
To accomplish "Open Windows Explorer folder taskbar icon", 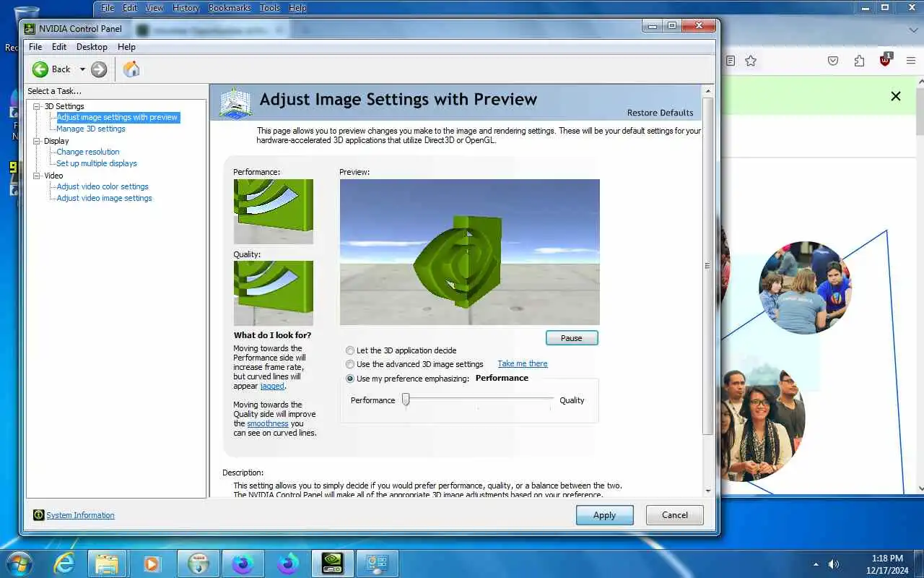I will point(107,564).
